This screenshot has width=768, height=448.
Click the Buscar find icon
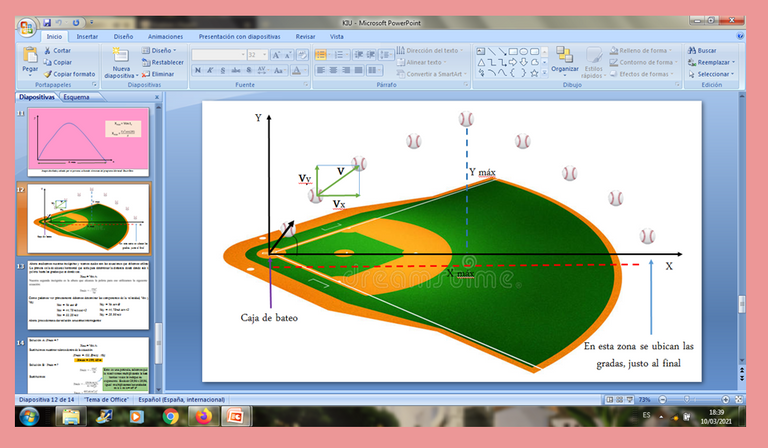[x=691, y=50]
